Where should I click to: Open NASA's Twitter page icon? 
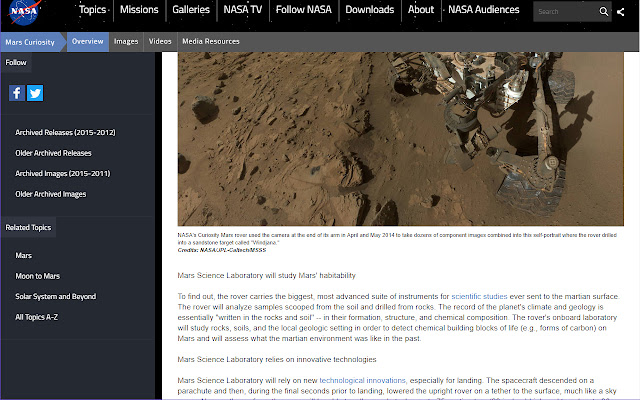coord(35,93)
